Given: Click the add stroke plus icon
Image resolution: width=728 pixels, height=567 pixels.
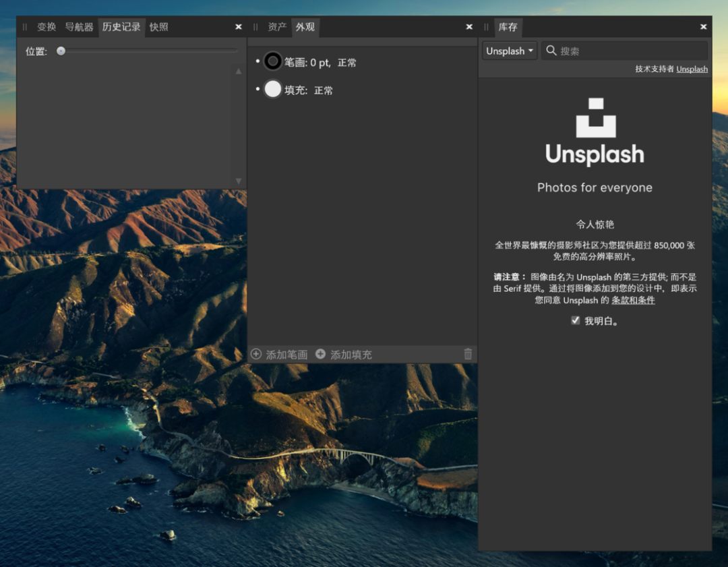Looking at the screenshot, I should [256, 354].
